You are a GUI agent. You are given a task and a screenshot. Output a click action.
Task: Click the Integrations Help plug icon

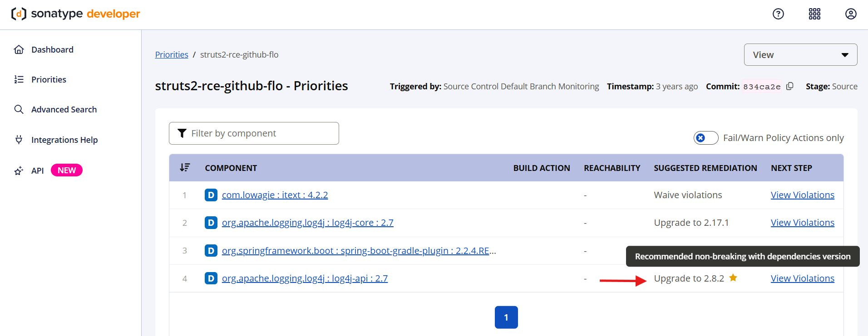19,140
